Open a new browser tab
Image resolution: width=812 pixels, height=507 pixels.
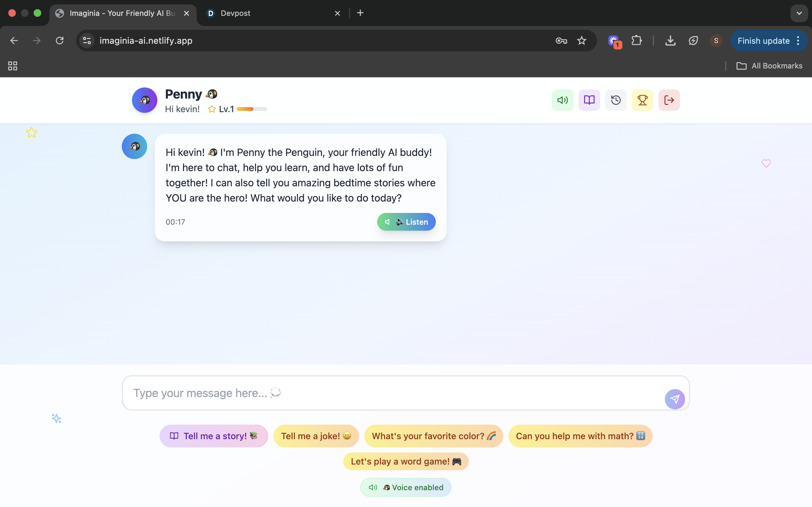click(x=360, y=13)
